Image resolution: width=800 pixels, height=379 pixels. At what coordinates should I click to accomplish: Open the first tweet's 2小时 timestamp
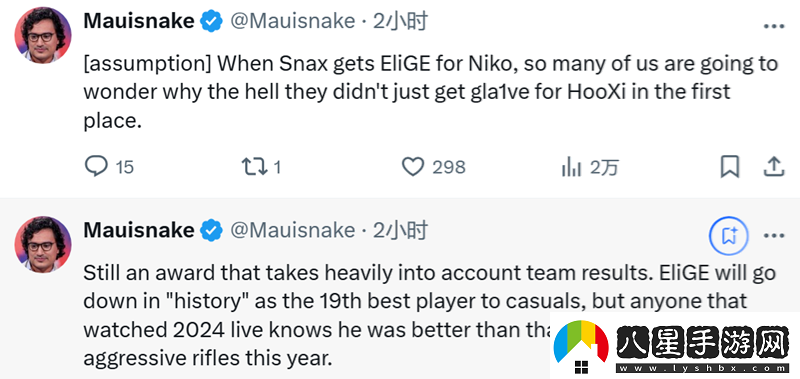(400, 21)
